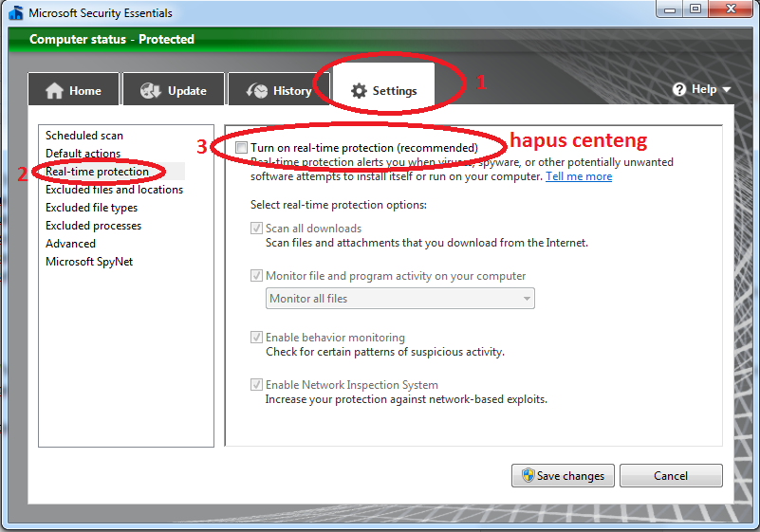Toggle Enable behavior monitoring checkbox

coord(256,337)
